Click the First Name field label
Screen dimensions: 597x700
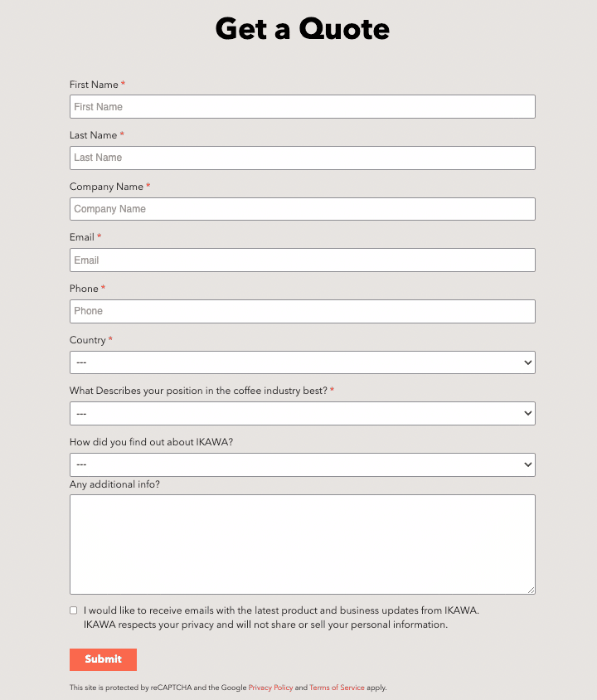94,85
